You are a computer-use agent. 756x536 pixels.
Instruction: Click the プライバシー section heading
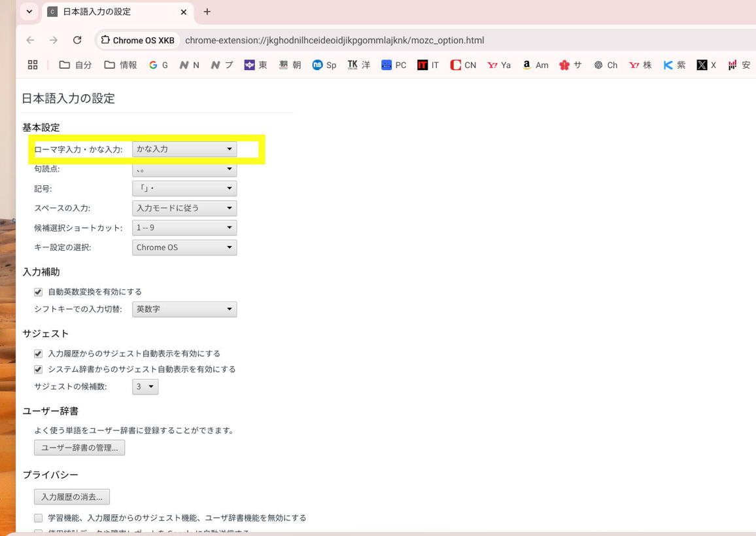50,474
